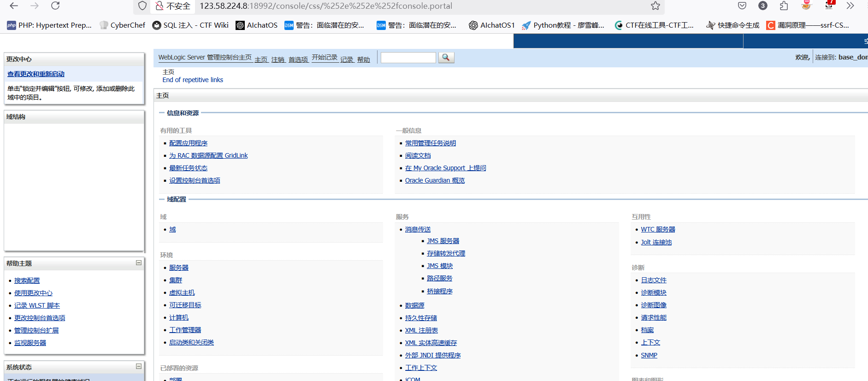This screenshot has width=868, height=381.
Task: Open the PHP: Hypertext Prep... bookmark
Action: [x=49, y=25]
